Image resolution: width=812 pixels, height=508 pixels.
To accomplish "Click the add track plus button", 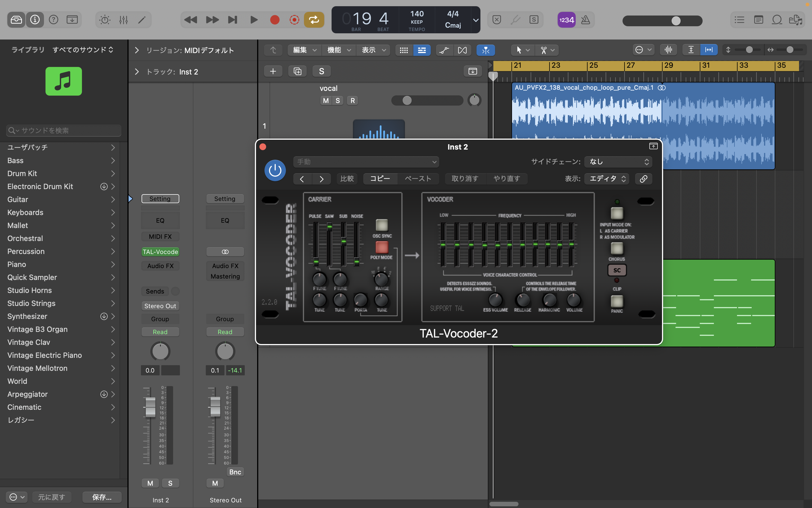I will coord(273,71).
